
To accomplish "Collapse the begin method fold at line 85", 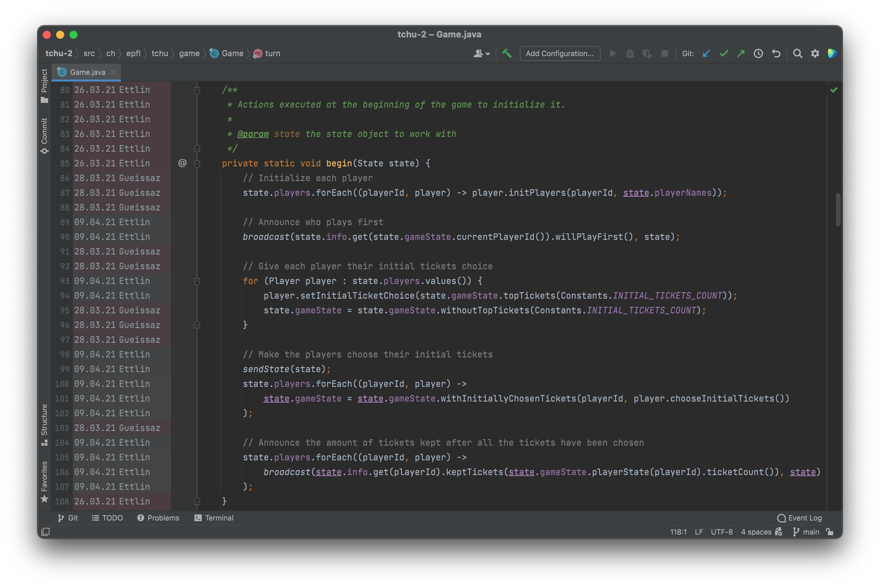I will pyautogui.click(x=197, y=163).
